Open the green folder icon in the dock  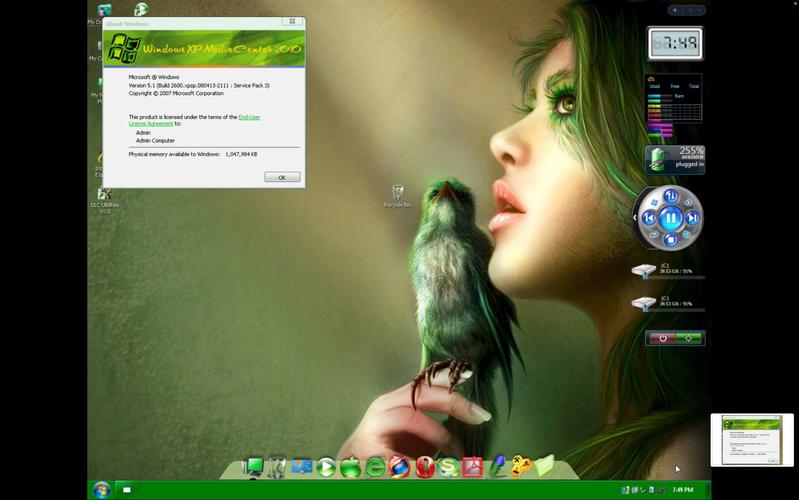(x=544, y=465)
